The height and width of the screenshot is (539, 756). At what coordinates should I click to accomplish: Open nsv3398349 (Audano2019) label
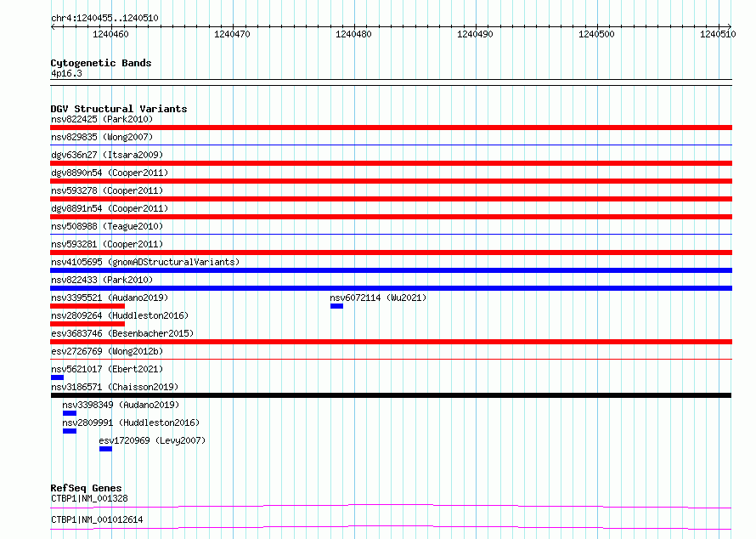[x=121, y=405]
